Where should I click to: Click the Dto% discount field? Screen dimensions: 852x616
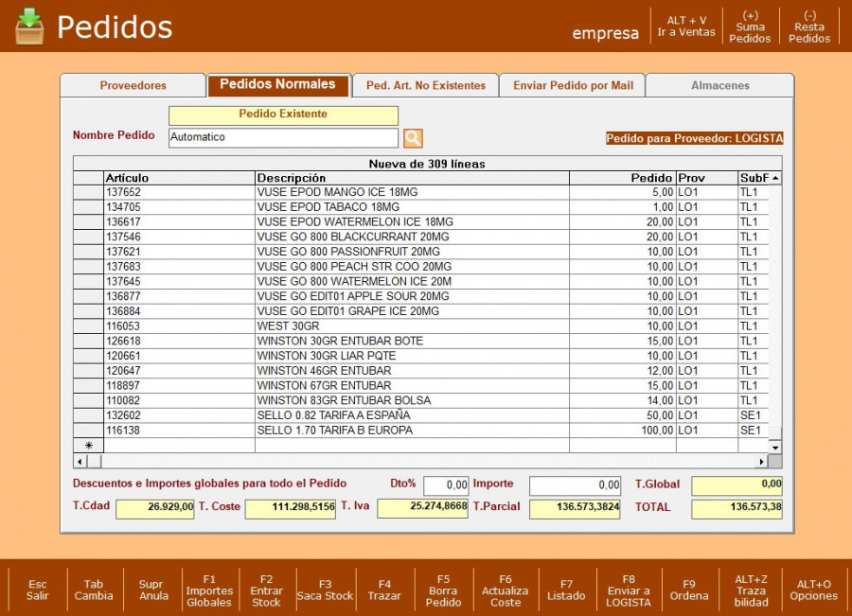coord(446,485)
